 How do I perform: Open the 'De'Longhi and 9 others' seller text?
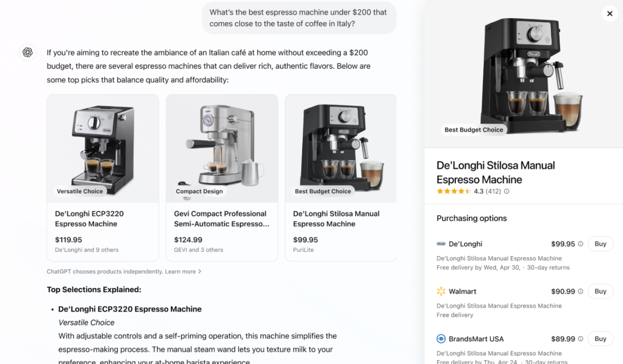pyautogui.click(x=87, y=250)
